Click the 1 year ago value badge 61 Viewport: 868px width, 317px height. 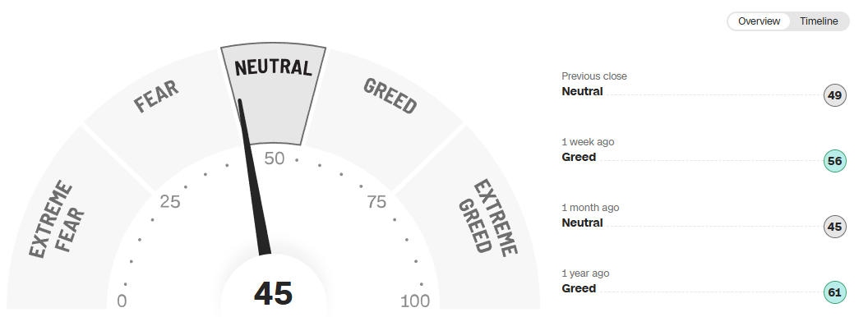pyautogui.click(x=834, y=292)
